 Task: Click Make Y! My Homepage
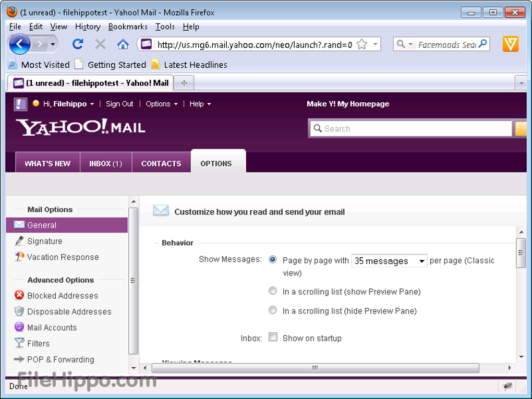(x=348, y=104)
